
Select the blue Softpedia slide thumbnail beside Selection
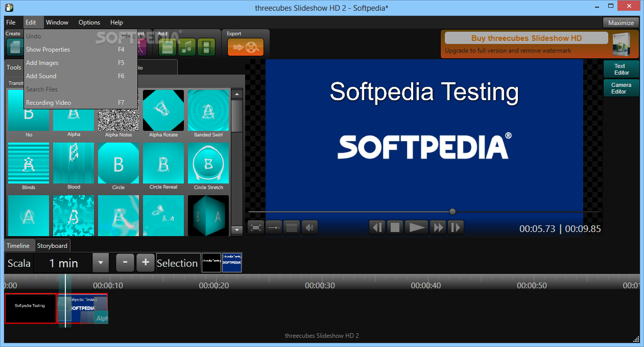[x=232, y=263]
